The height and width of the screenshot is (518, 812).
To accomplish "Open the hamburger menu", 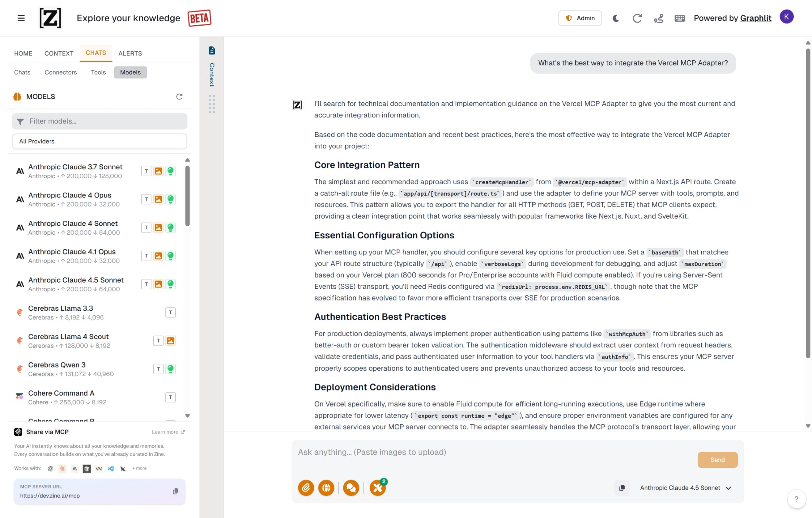I will click(x=21, y=18).
